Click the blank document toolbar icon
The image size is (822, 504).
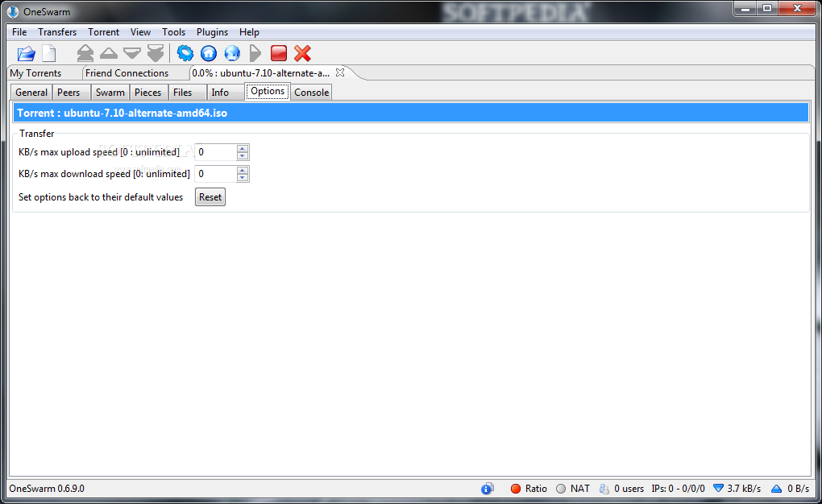click(48, 53)
